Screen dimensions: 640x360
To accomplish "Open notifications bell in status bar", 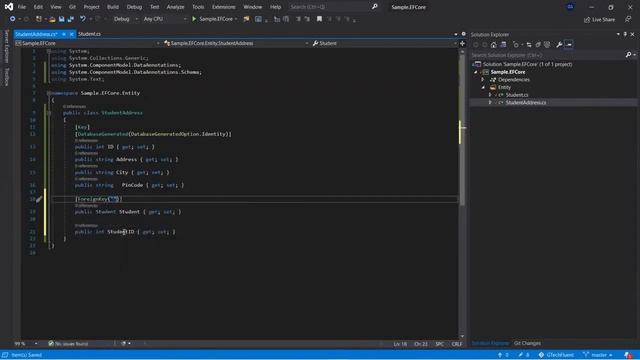I will click(628, 355).
